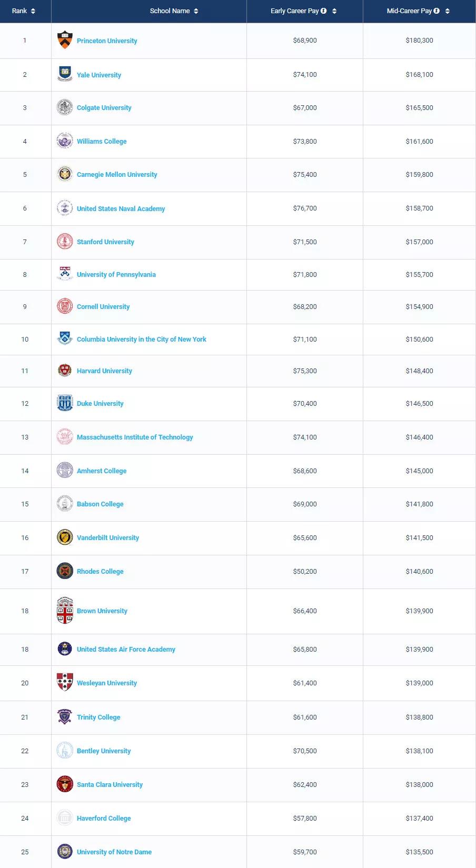Open Massachusetts Institute of Technology link

[135, 437]
